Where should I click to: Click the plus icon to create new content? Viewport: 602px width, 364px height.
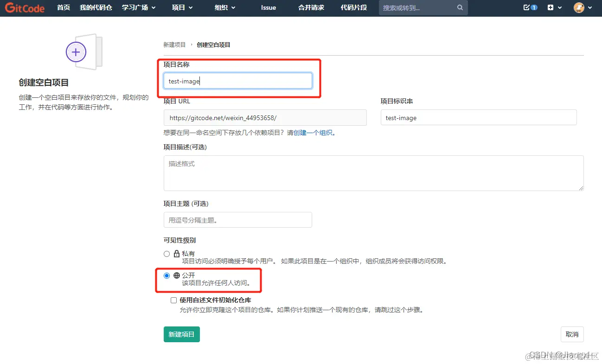point(551,7)
